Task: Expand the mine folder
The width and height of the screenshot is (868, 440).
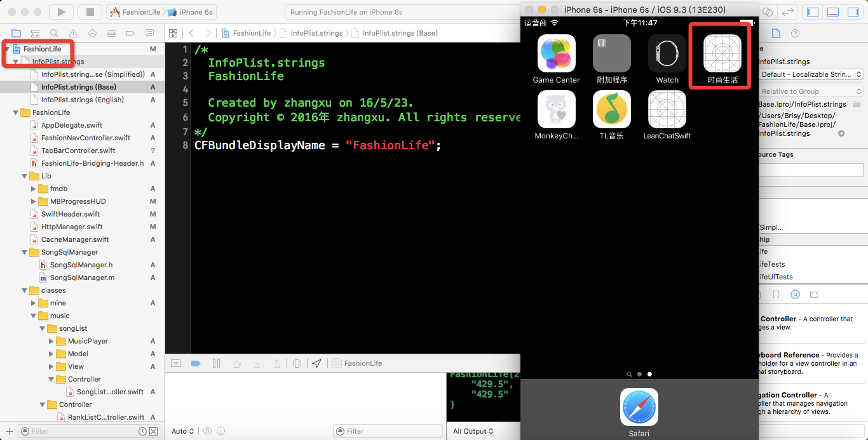Action: [x=33, y=303]
